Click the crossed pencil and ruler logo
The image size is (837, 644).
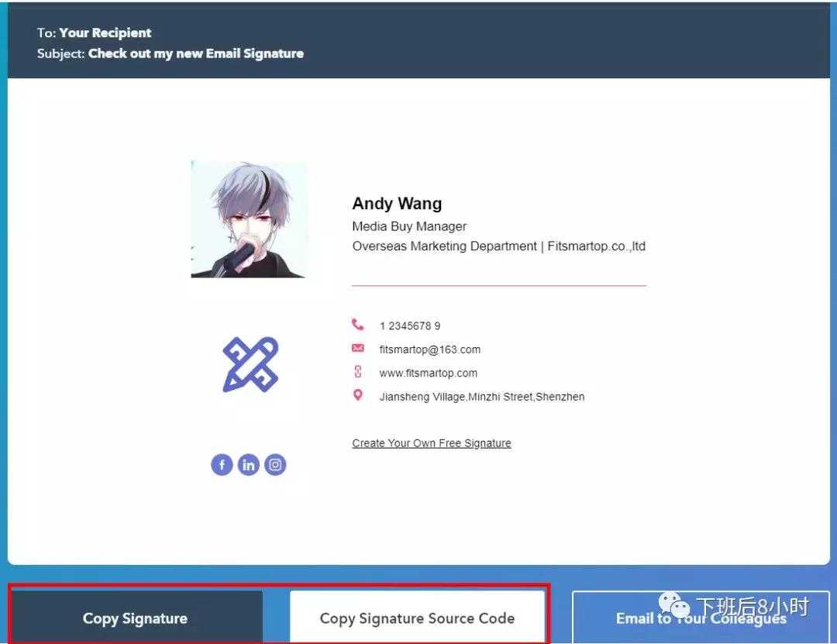tap(250, 364)
